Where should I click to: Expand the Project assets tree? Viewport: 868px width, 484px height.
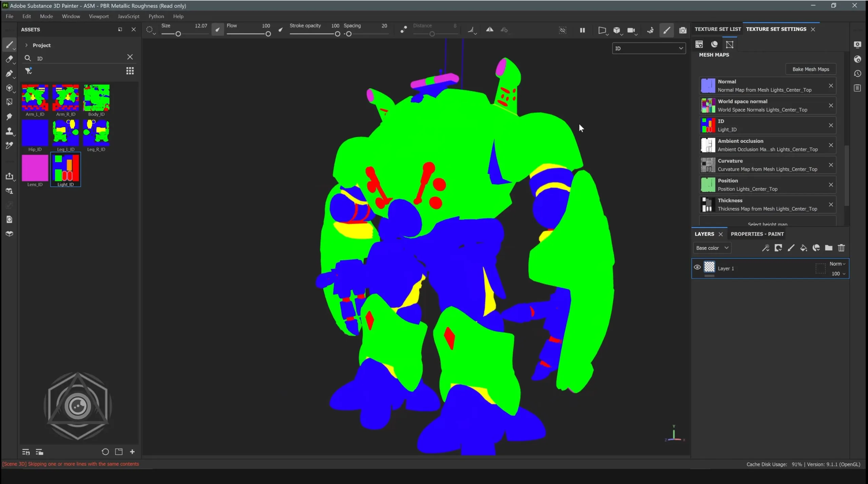click(x=26, y=45)
